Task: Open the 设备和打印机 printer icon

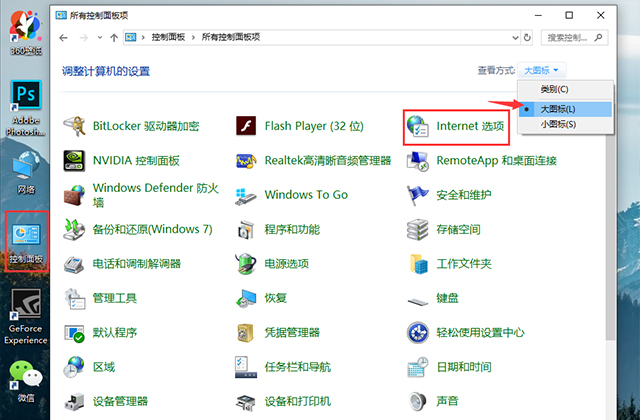Action: pos(246,402)
